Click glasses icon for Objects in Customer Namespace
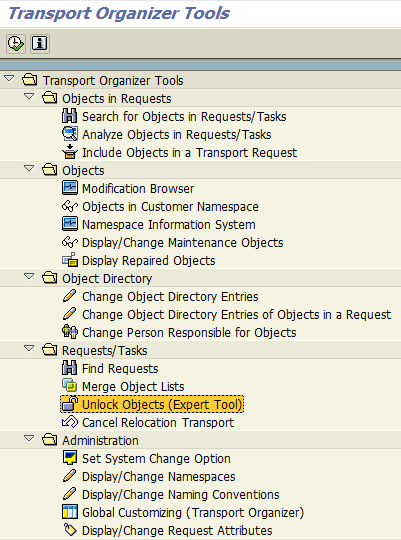The width and height of the screenshot is (401, 540). point(70,206)
